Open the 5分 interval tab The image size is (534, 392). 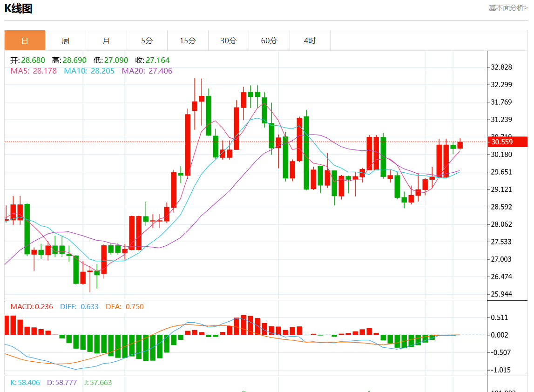tap(147, 41)
